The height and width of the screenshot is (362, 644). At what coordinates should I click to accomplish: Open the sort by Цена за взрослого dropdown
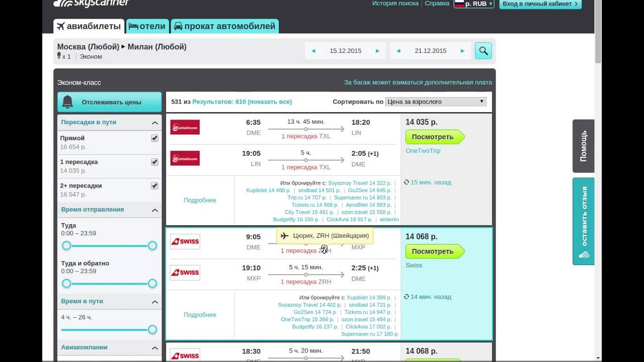(x=436, y=102)
